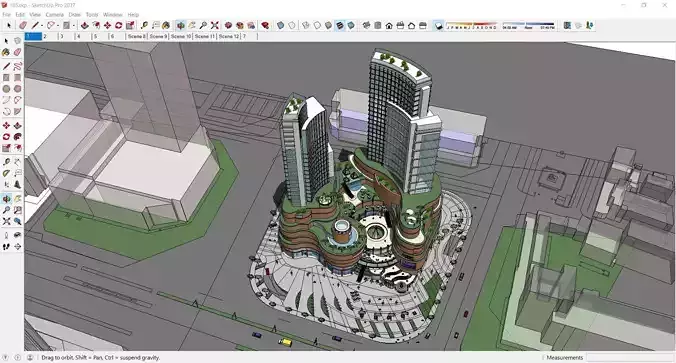Switch to the Scene 11 tab
Viewport: 676px width, 363px height.
click(205, 37)
